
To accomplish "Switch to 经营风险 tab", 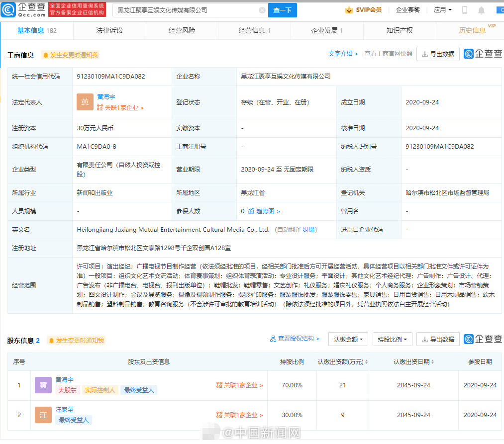I will pos(182,30).
